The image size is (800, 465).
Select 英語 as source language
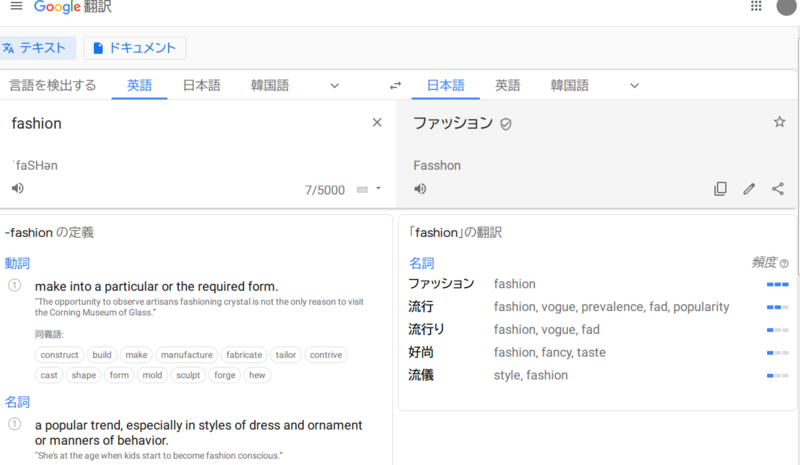[139, 85]
